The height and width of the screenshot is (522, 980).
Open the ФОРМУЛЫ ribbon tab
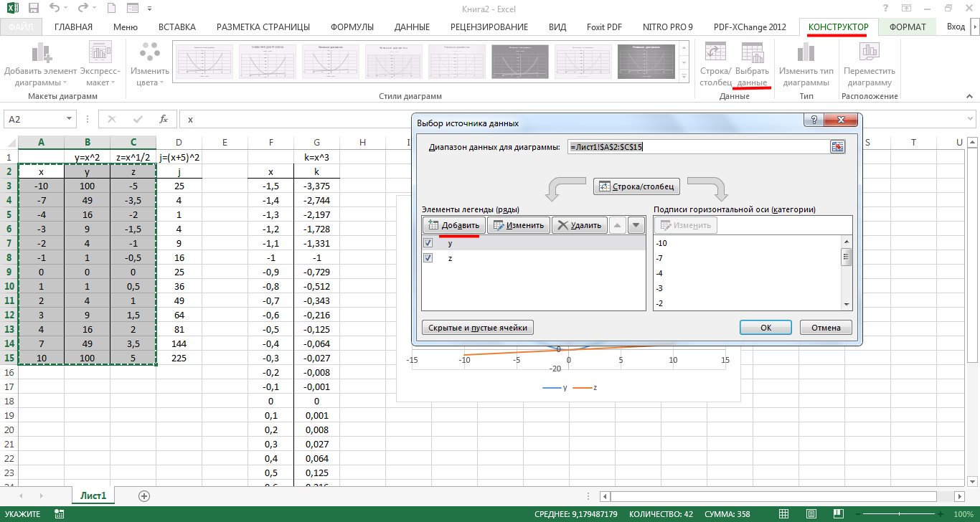(x=352, y=27)
